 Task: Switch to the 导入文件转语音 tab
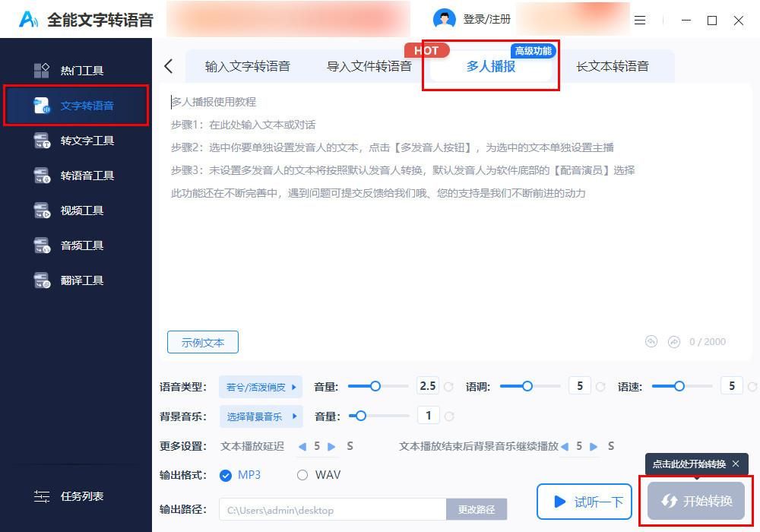tap(369, 66)
